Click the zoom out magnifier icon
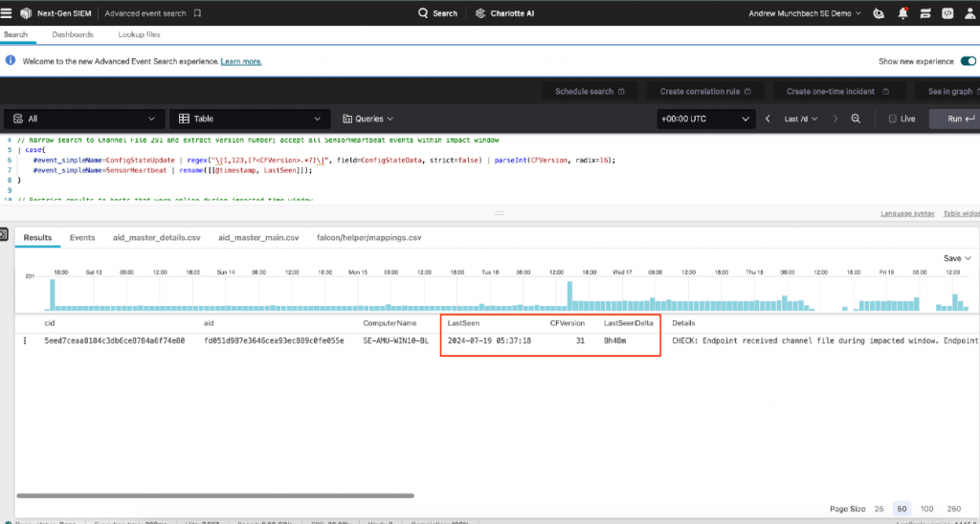The image size is (980, 524). (x=856, y=119)
